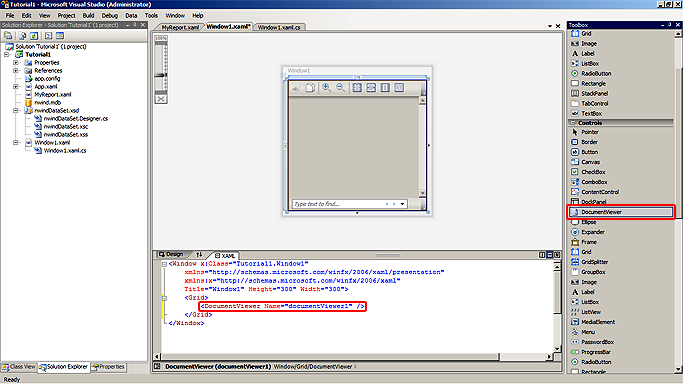Expand the Properties folder node
Image resolution: width=683 pixels, height=384 pixels.
(x=16, y=63)
